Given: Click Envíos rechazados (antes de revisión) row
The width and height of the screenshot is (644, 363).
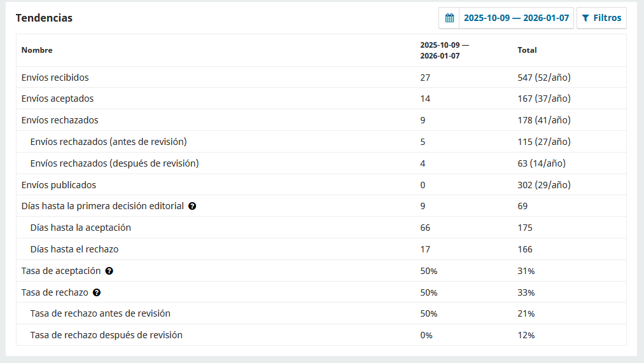Looking at the screenshot, I should (x=108, y=142).
